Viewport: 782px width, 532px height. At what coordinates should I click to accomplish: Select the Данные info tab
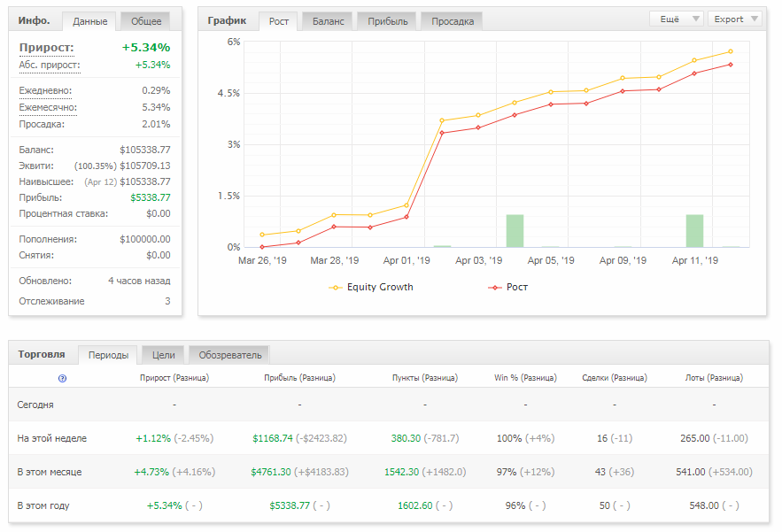tap(89, 21)
